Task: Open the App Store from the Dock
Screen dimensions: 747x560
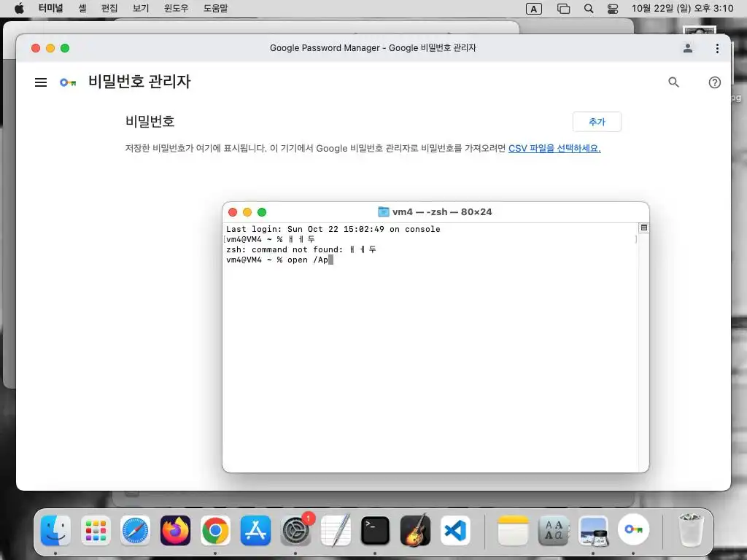Action: pos(255,530)
